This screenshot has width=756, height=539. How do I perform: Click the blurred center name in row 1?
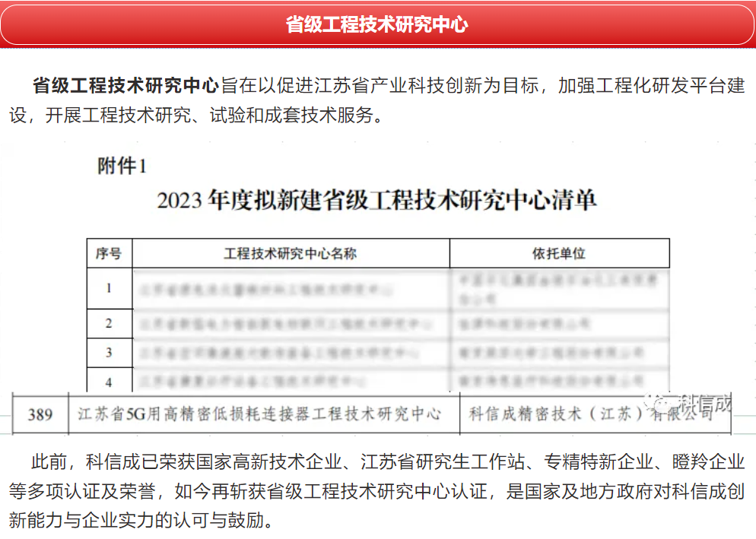[268, 289]
